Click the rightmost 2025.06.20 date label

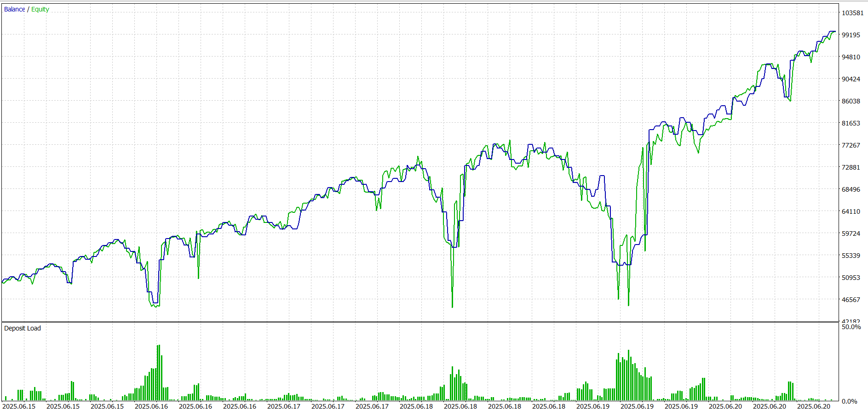(x=813, y=406)
